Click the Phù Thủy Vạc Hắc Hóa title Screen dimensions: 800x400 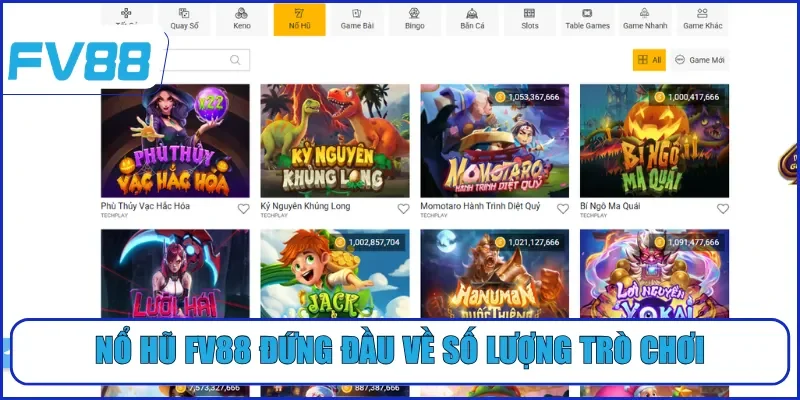click(145, 206)
